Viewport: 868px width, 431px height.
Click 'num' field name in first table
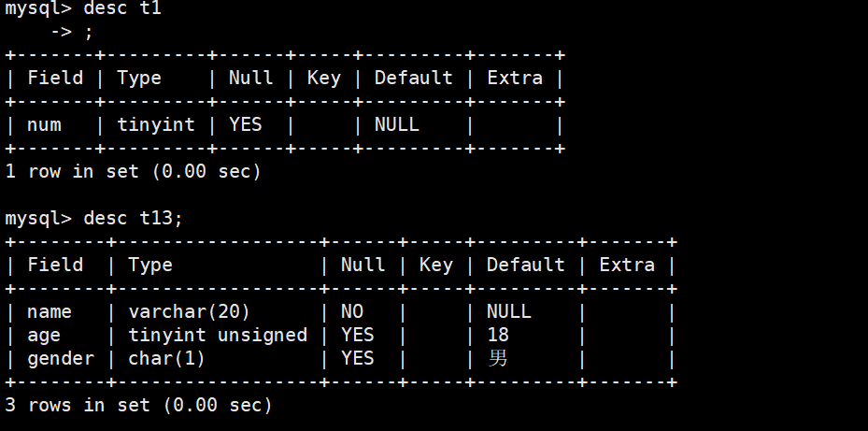(x=44, y=124)
